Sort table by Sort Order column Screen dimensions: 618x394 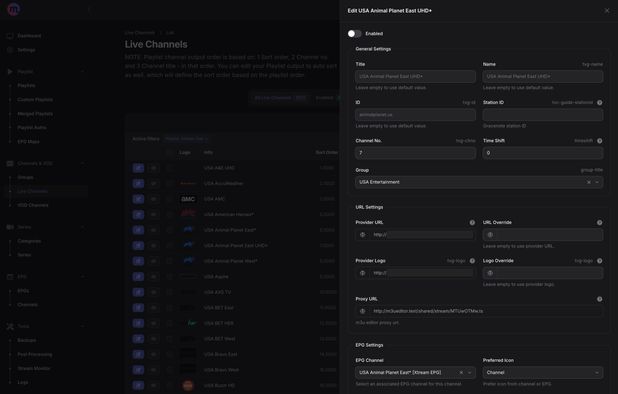(326, 152)
